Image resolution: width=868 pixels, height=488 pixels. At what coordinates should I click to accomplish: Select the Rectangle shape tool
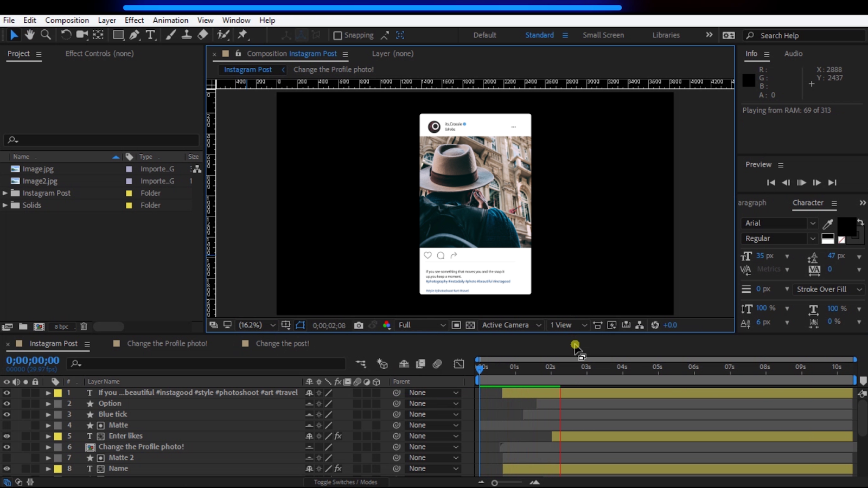point(118,35)
